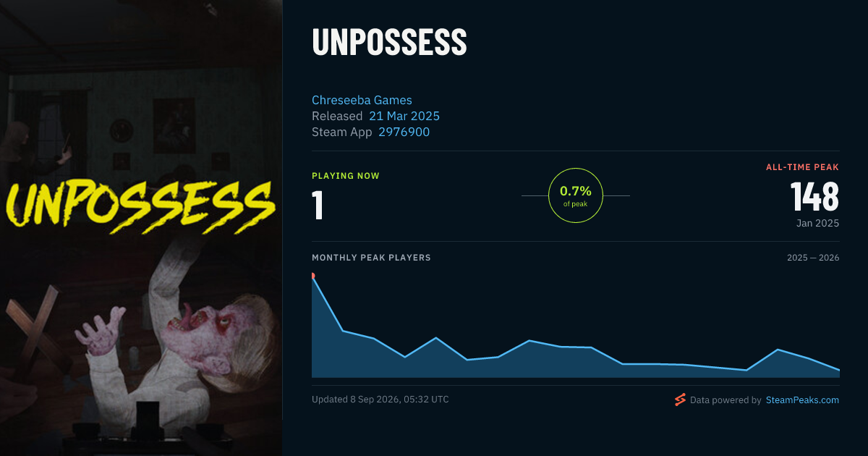Click the Monthly Peak Players heading
The image size is (868, 456).
[371, 258]
